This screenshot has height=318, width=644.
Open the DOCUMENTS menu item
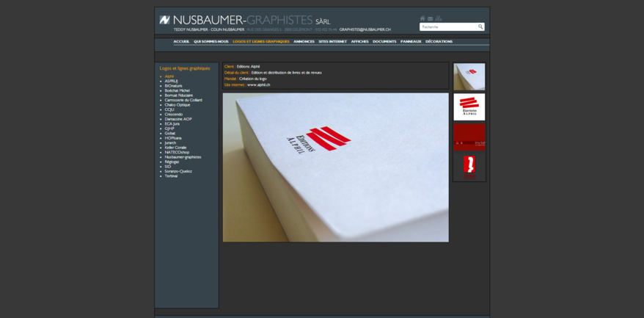[384, 42]
